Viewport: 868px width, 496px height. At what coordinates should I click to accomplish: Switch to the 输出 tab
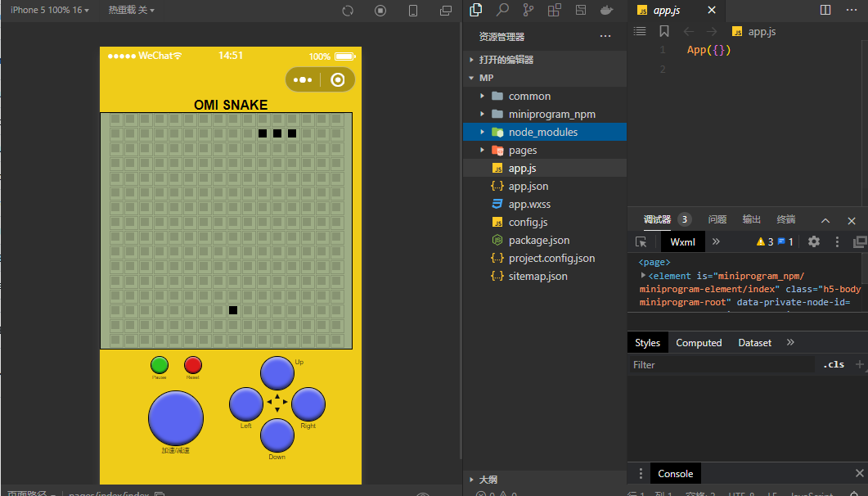pos(751,220)
